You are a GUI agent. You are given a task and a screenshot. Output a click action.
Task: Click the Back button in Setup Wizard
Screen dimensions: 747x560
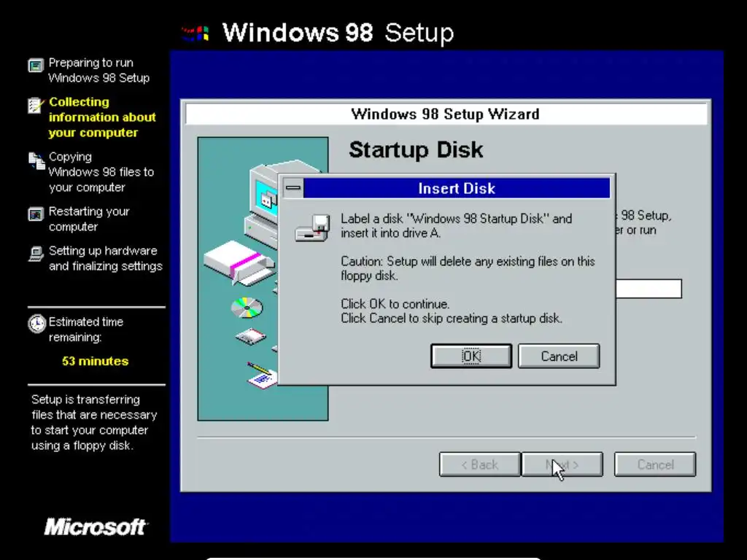(x=480, y=464)
